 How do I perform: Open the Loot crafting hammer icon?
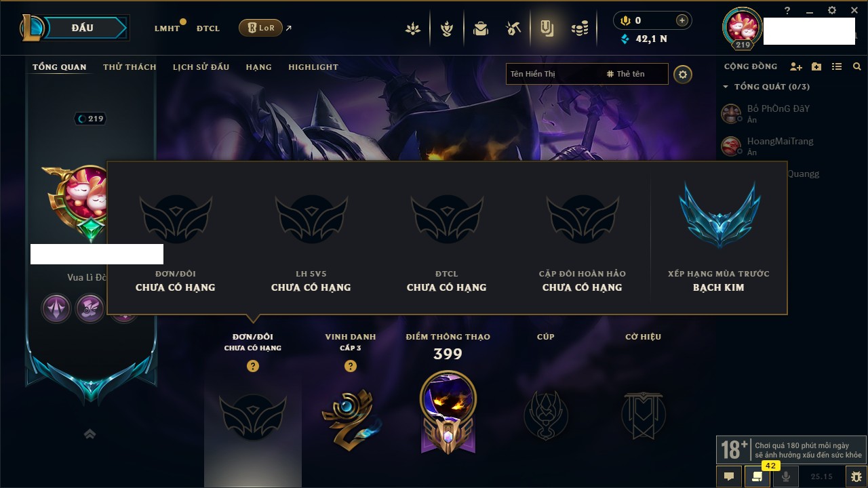tap(513, 28)
